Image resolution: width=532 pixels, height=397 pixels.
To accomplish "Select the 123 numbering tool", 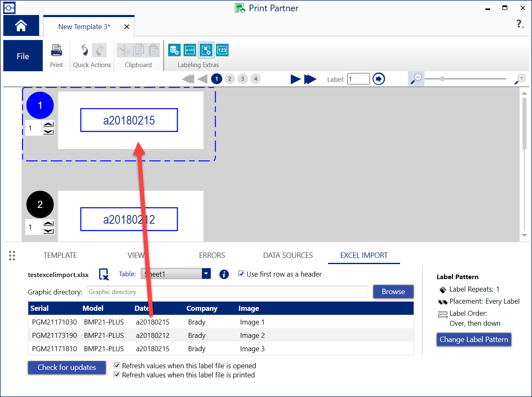I will [x=222, y=50].
